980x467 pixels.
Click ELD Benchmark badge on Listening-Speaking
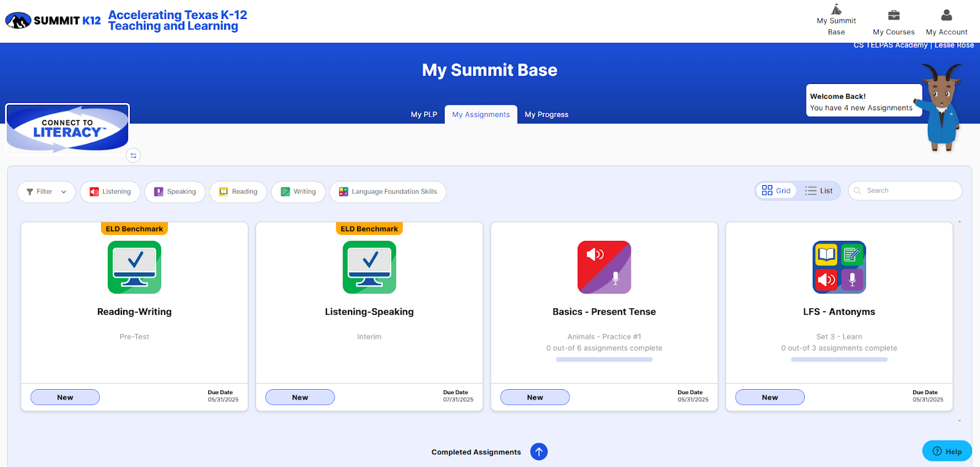point(369,229)
